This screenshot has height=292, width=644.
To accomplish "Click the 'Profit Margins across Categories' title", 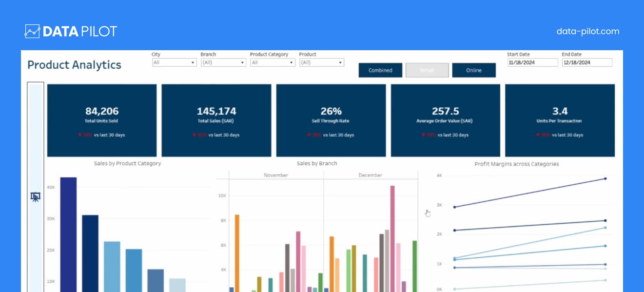I will tap(517, 164).
